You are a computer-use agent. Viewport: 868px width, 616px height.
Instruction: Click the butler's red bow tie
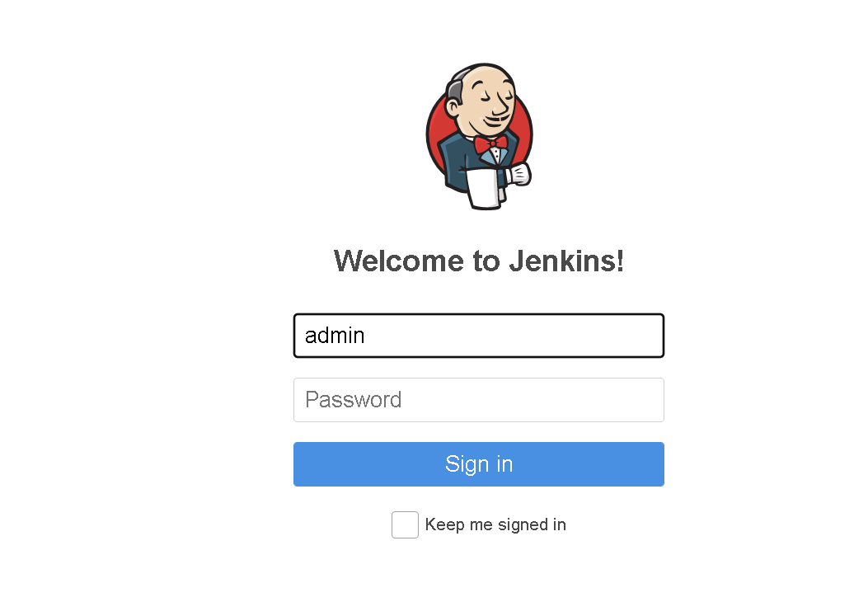click(x=490, y=144)
